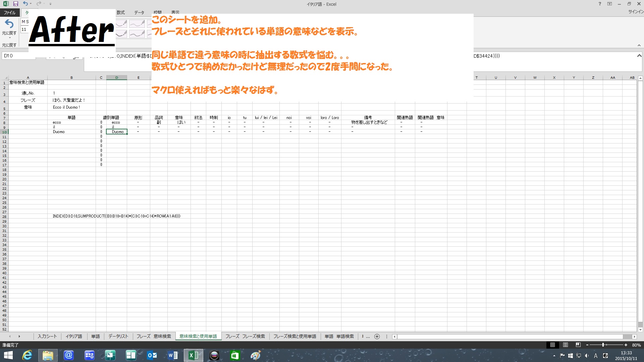Click サインイン link at top right
This screenshot has height=362, width=644.
[635, 12]
